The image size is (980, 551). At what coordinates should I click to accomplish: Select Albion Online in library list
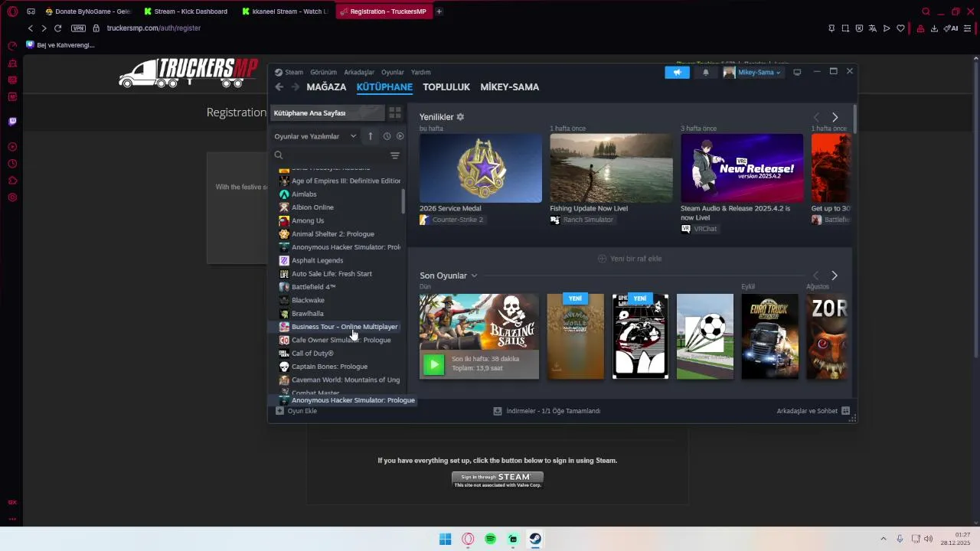coord(312,207)
